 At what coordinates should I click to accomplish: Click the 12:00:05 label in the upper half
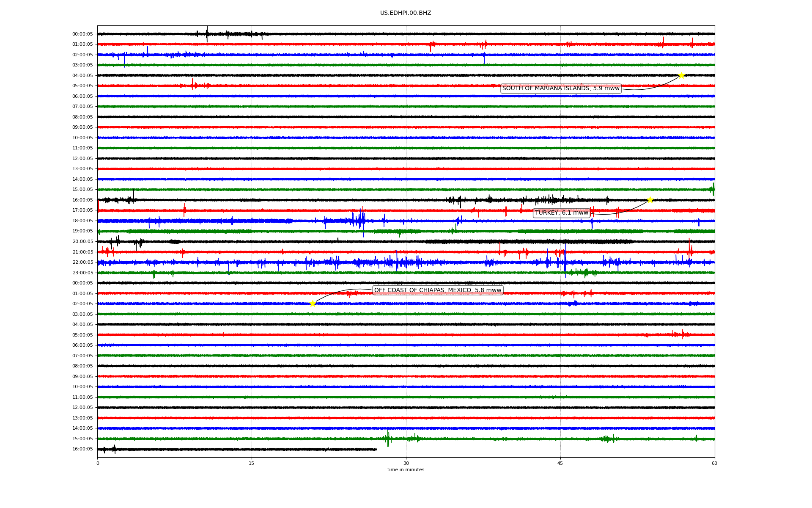[82, 159]
